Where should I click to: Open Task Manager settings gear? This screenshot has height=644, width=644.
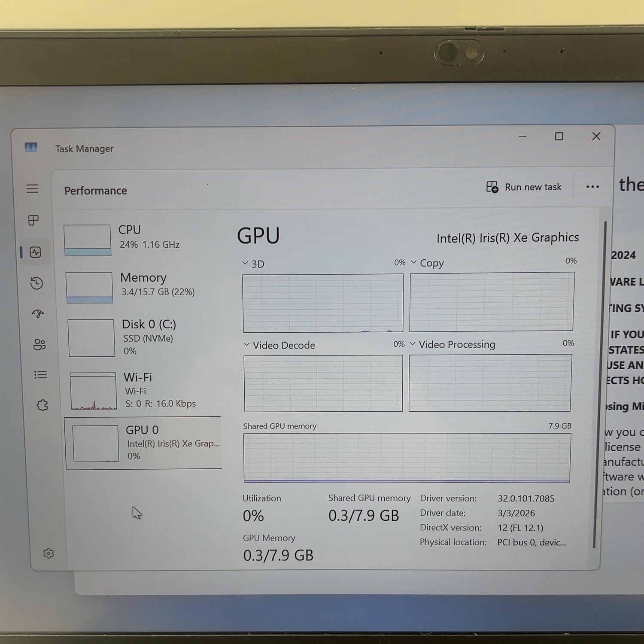49,553
